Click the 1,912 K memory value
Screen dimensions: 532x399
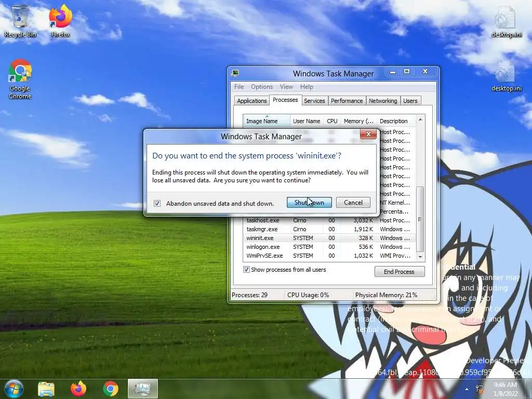point(363,229)
